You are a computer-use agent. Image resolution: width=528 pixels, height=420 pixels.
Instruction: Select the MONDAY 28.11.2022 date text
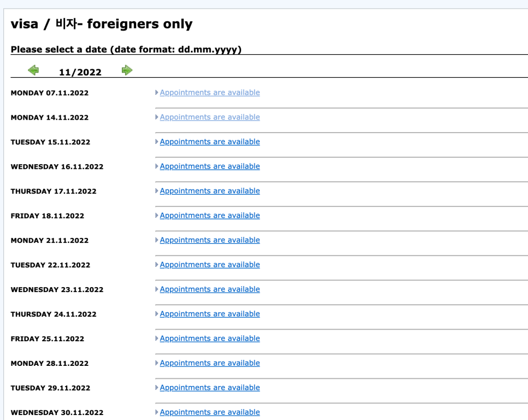pyautogui.click(x=50, y=364)
